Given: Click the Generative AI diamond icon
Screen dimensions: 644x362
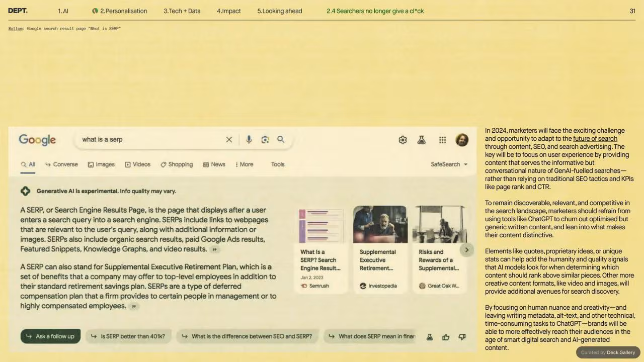Looking at the screenshot, I should click(x=25, y=191).
